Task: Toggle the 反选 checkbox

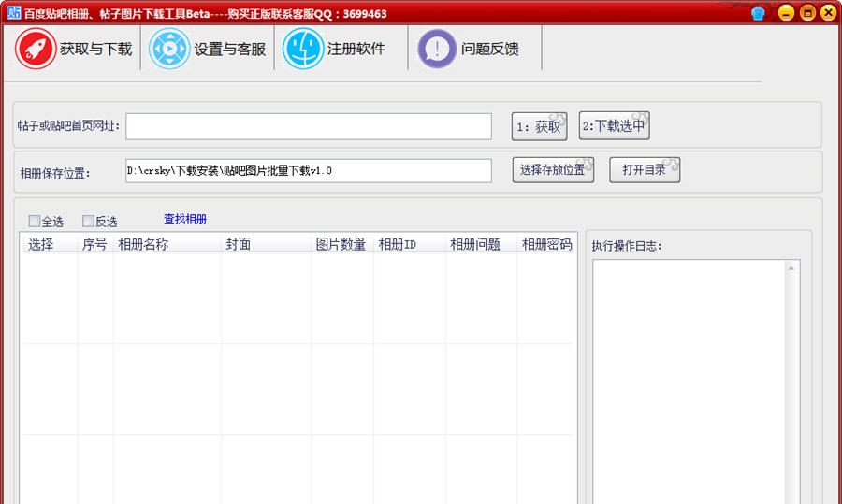Action: [88, 221]
